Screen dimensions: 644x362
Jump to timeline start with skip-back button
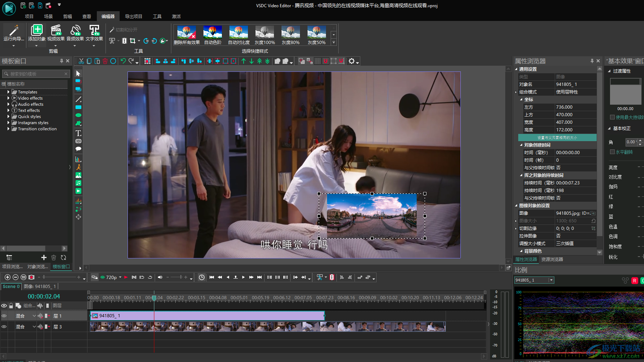point(212,277)
